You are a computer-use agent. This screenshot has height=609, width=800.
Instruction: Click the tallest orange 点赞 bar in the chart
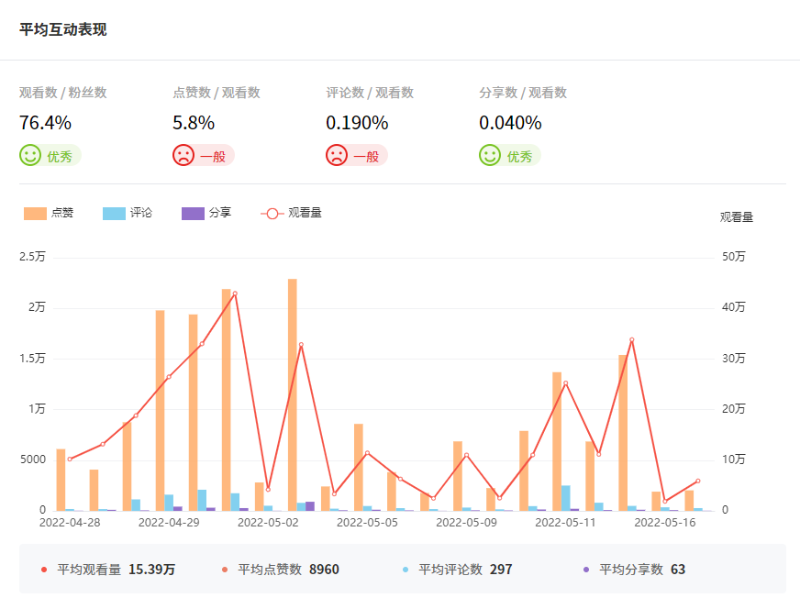(292, 395)
